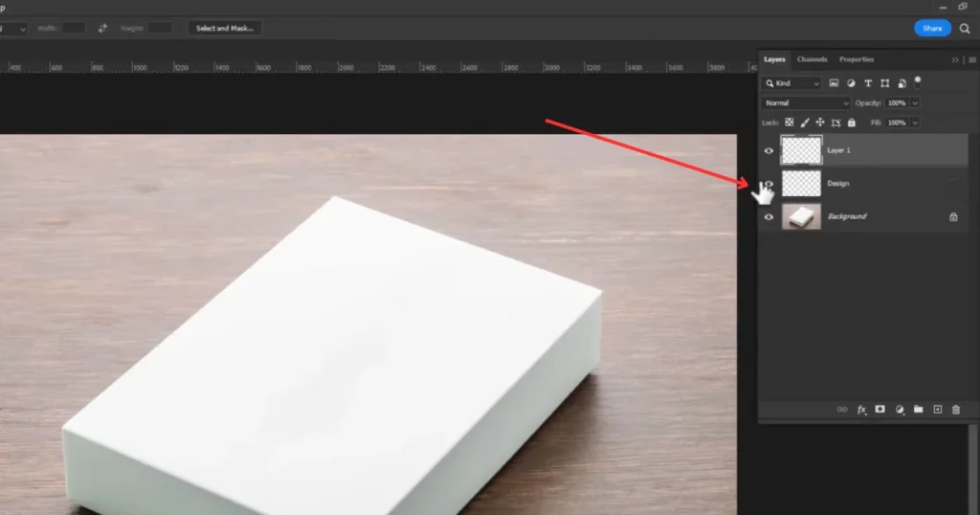Image resolution: width=980 pixels, height=515 pixels.
Task: Click the Fill: label
Action: coord(876,123)
